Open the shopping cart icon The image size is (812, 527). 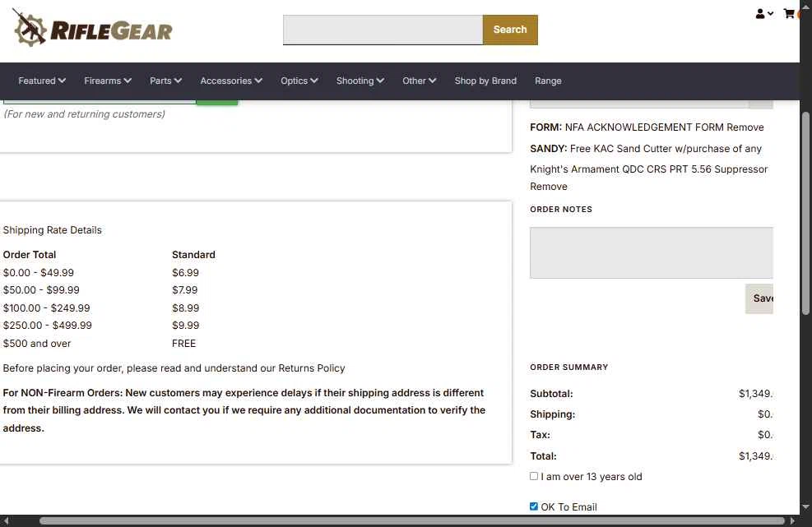click(x=789, y=14)
